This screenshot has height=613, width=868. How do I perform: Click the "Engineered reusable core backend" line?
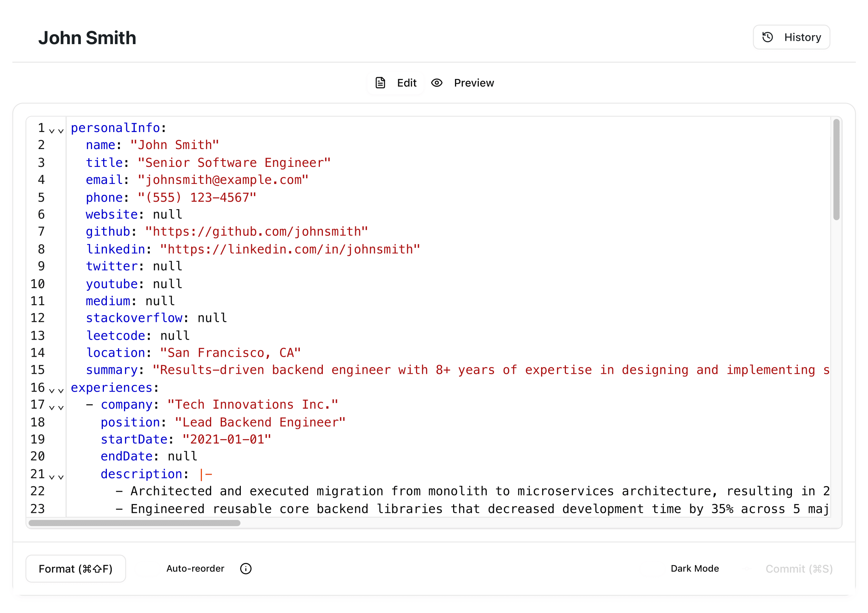click(x=472, y=509)
